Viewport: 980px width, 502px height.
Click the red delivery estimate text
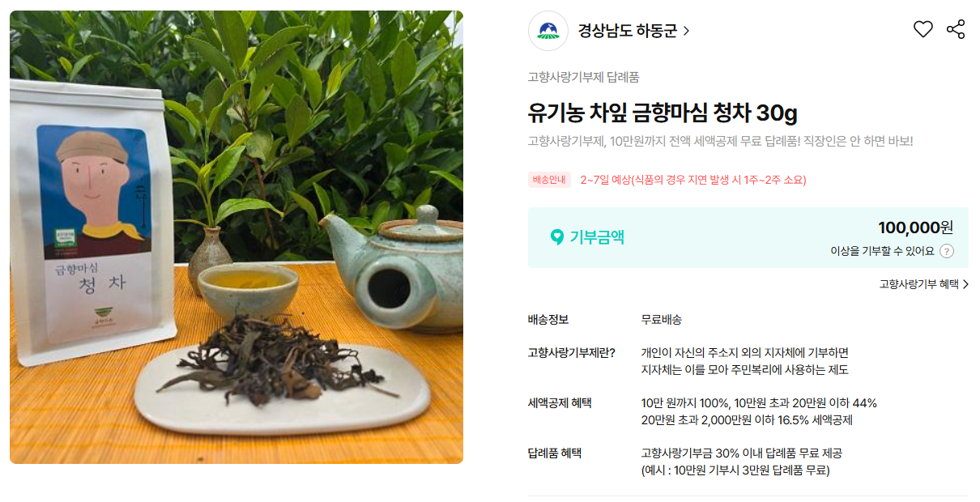coord(693,180)
